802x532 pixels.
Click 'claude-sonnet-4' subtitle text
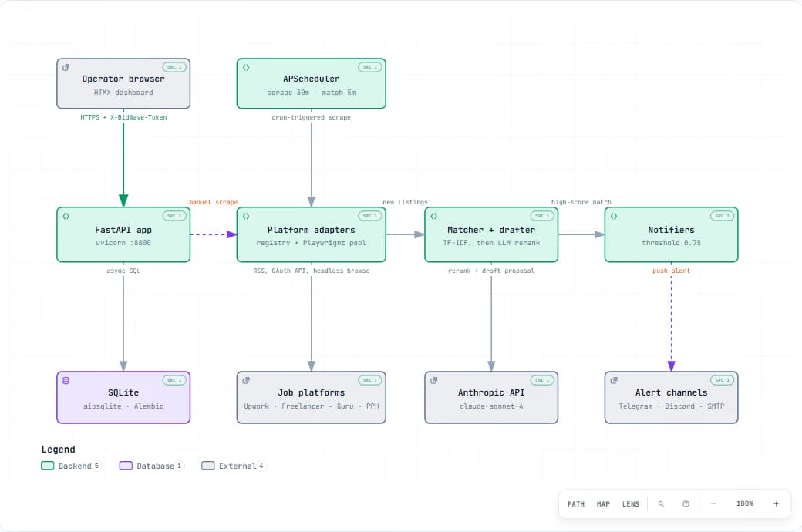pos(491,406)
